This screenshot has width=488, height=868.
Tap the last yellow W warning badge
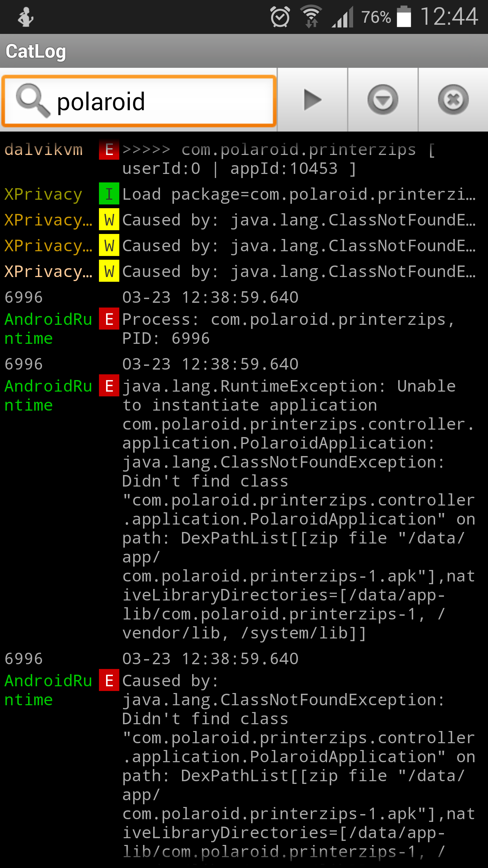(x=109, y=271)
